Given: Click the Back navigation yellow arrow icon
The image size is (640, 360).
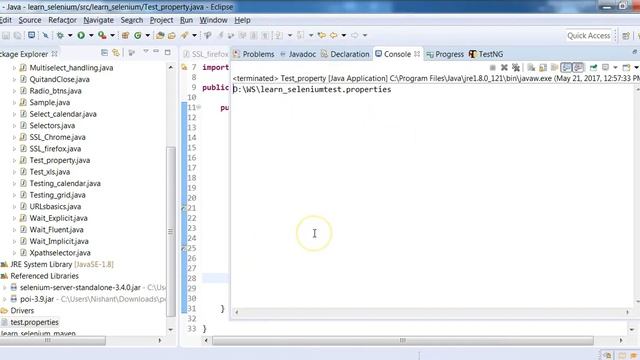Looking at the screenshot, I should click(333, 36).
